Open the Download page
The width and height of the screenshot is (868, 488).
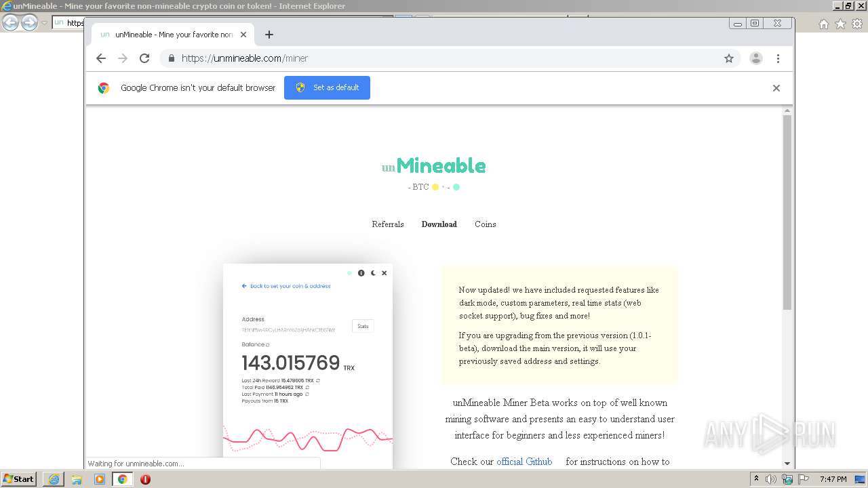pyautogui.click(x=439, y=224)
